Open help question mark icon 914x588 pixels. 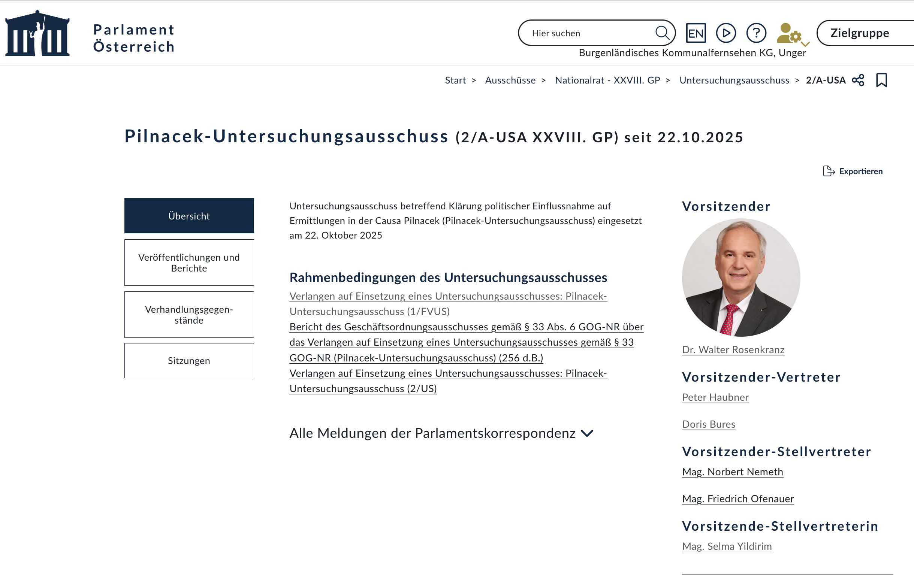coord(756,33)
